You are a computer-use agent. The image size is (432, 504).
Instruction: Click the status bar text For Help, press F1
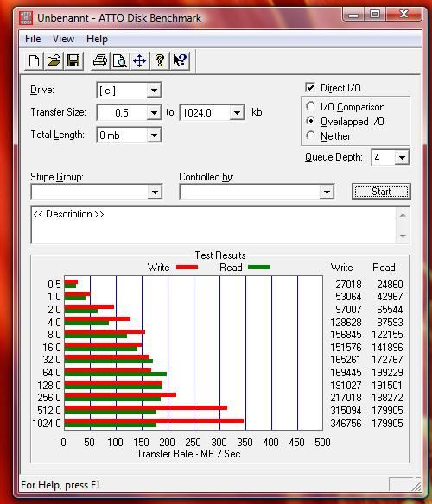[x=60, y=484]
